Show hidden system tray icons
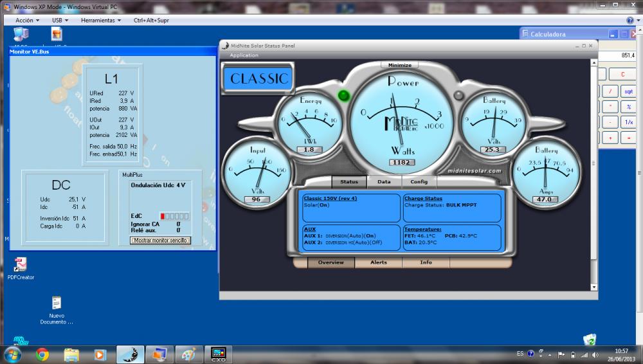The height and width of the screenshot is (364, 643). coord(550,354)
